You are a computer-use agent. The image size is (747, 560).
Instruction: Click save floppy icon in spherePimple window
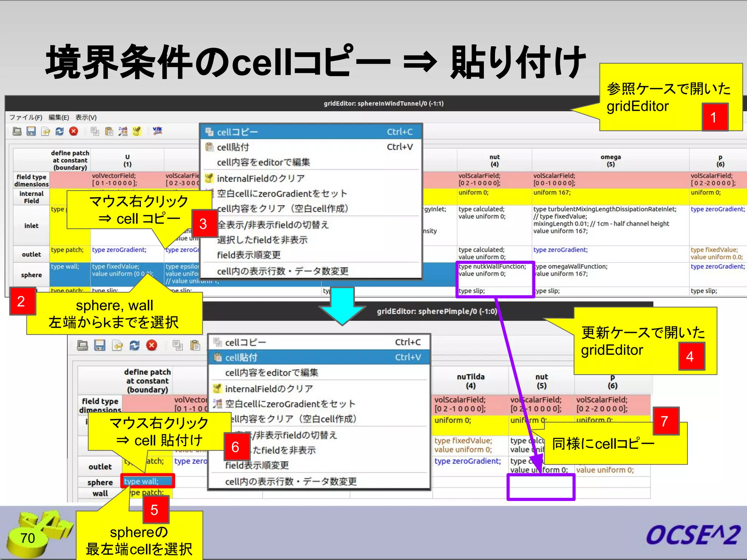[100, 345]
